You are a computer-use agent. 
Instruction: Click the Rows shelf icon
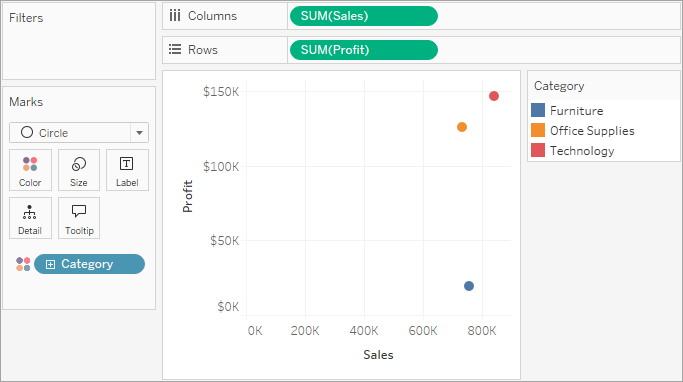[x=175, y=49]
